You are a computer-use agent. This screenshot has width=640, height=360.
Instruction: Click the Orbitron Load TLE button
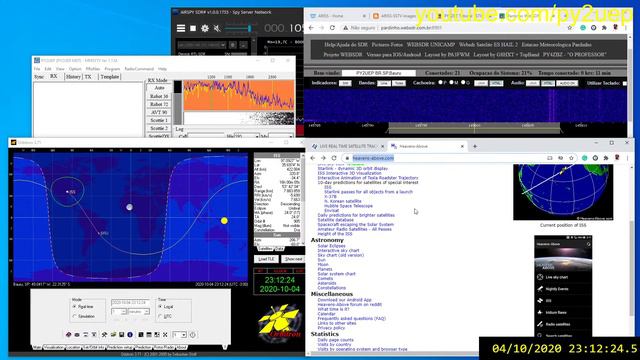pos(267,259)
